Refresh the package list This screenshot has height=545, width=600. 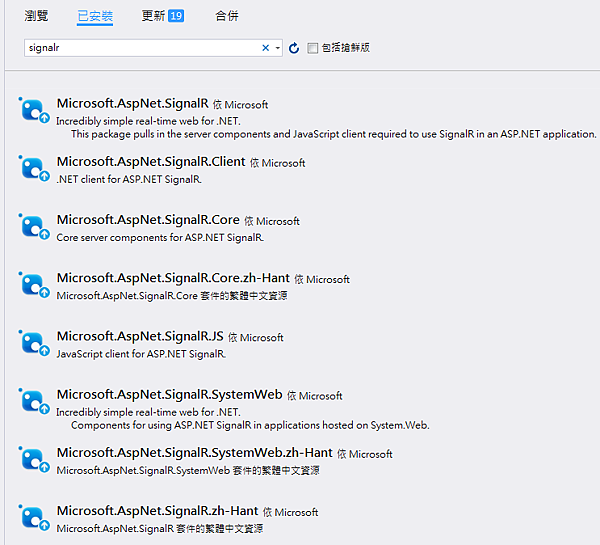[x=294, y=48]
